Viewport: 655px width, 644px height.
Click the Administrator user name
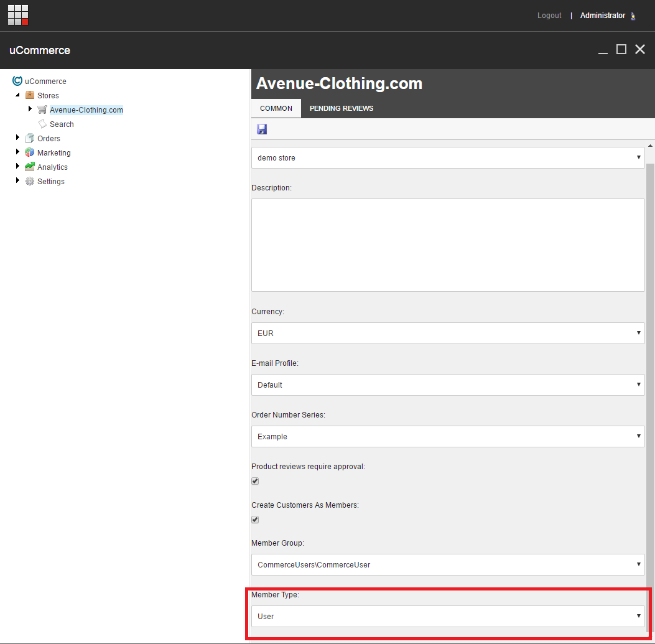coord(602,16)
